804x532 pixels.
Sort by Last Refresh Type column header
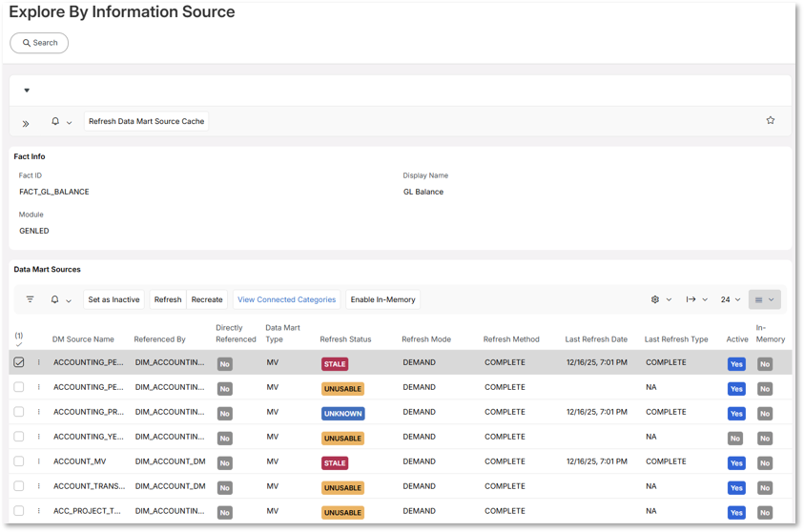point(676,339)
